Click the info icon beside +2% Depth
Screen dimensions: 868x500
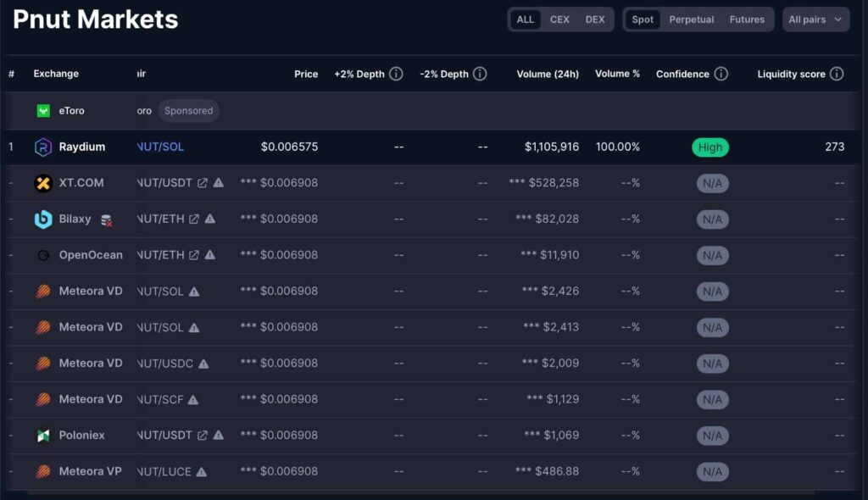click(x=396, y=75)
